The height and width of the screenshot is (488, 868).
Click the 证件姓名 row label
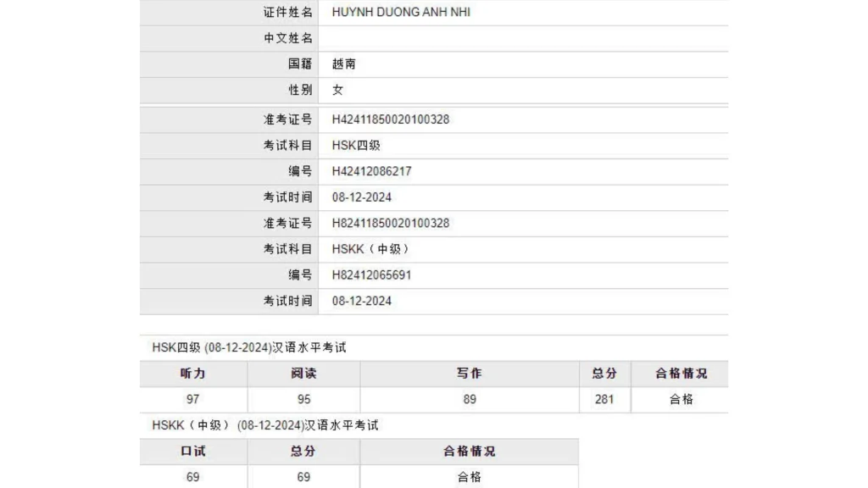(287, 13)
